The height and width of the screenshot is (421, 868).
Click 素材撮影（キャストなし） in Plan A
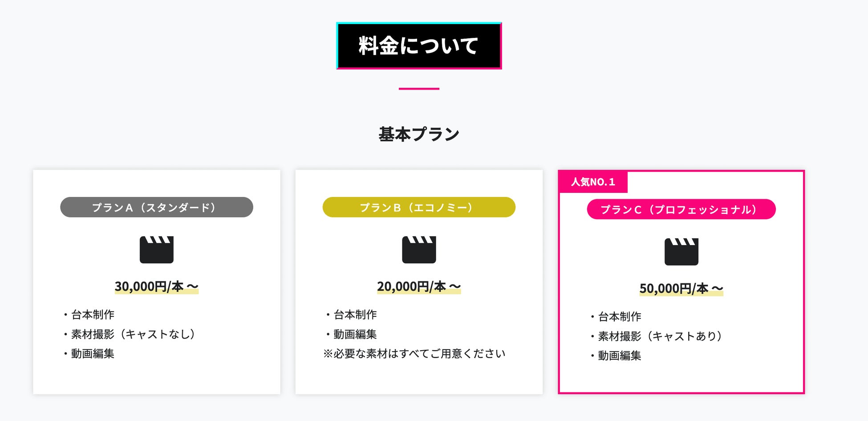coord(133,334)
